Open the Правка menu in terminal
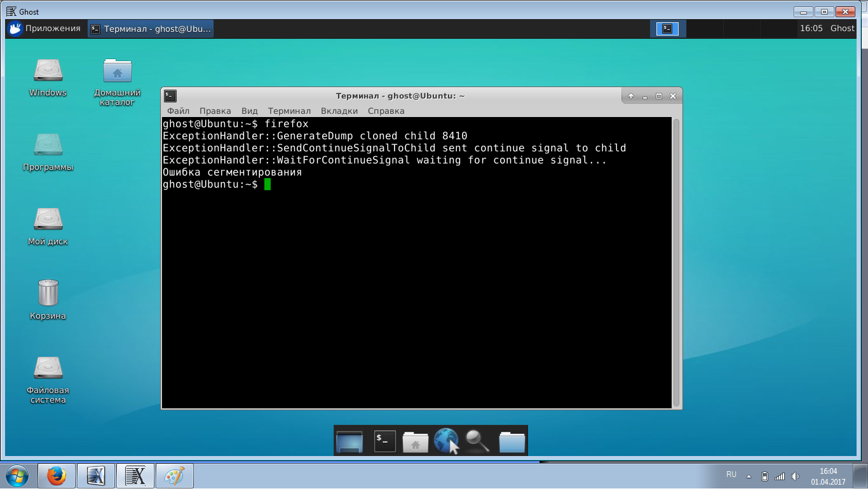The image size is (868, 491). click(x=215, y=111)
